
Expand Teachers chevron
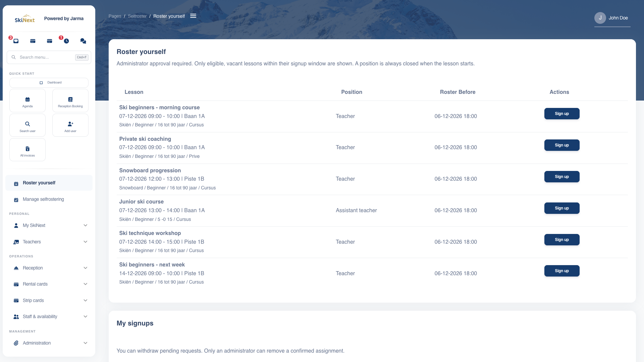point(86,242)
